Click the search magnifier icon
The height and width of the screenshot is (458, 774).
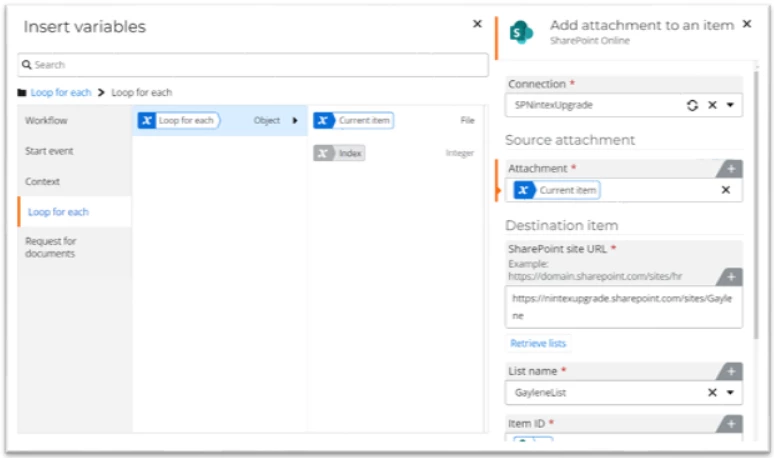(27, 65)
